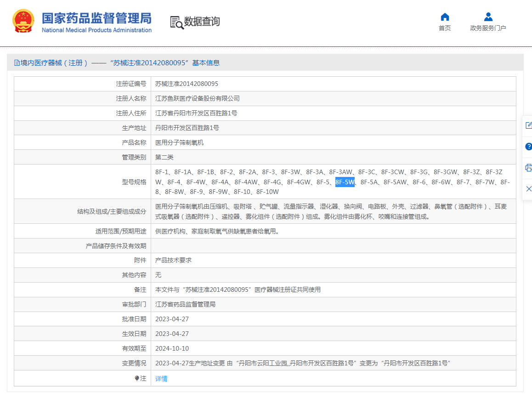
Task: Click the 数据查询 search document icon
Action: point(177,23)
